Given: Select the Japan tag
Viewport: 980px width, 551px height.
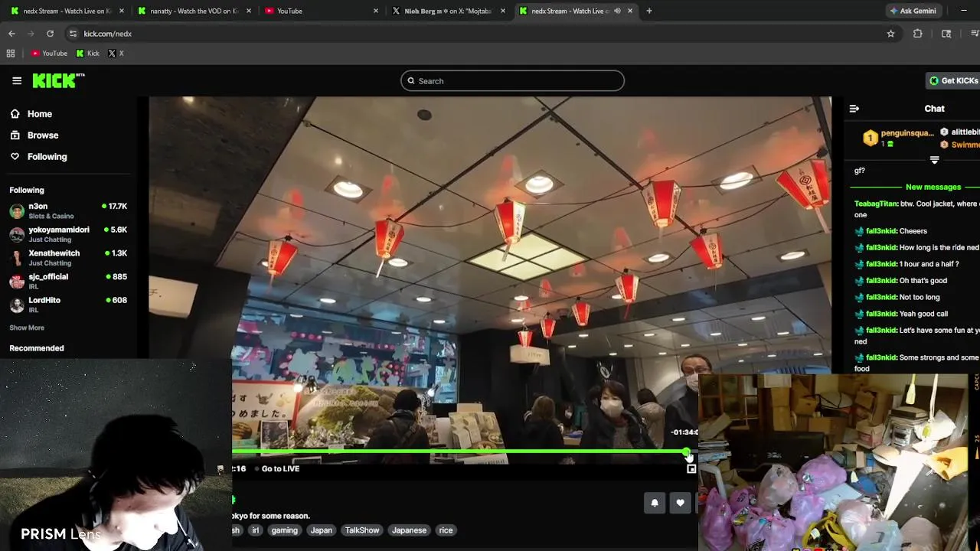Looking at the screenshot, I should point(322,530).
